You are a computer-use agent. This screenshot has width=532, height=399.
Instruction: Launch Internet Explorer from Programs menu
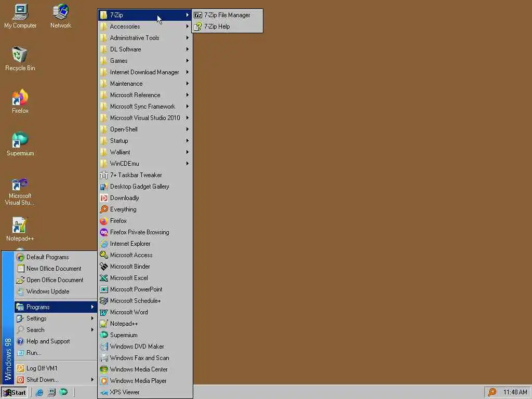[145, 244]
